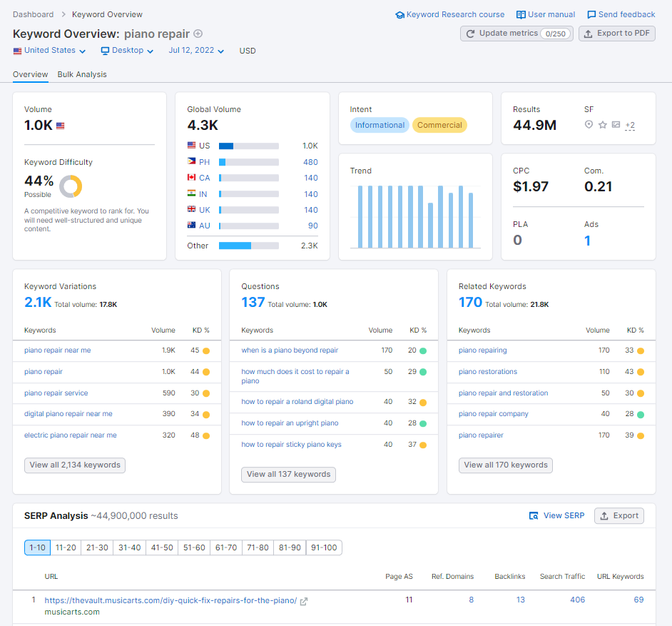This screenshot has height=626, width=672.
Task: Click the 0/250 metrics counter badge
Action: tap(556, 34)
